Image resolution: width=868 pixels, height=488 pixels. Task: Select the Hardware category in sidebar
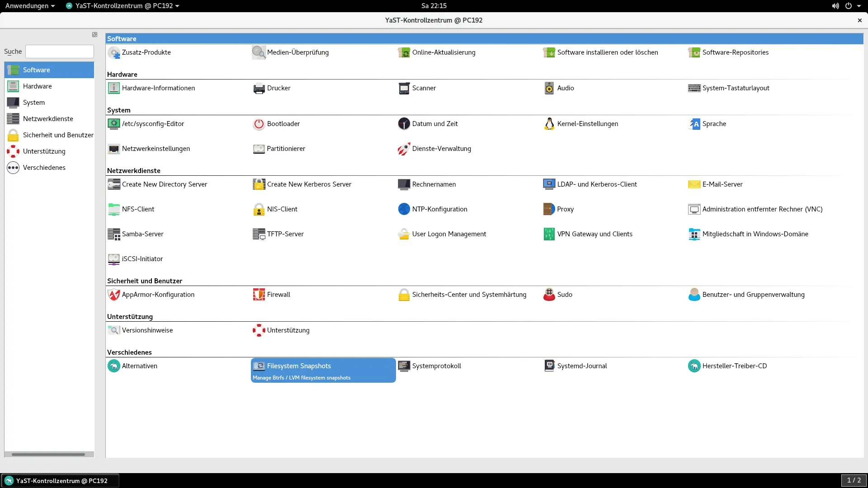point(49,86)
